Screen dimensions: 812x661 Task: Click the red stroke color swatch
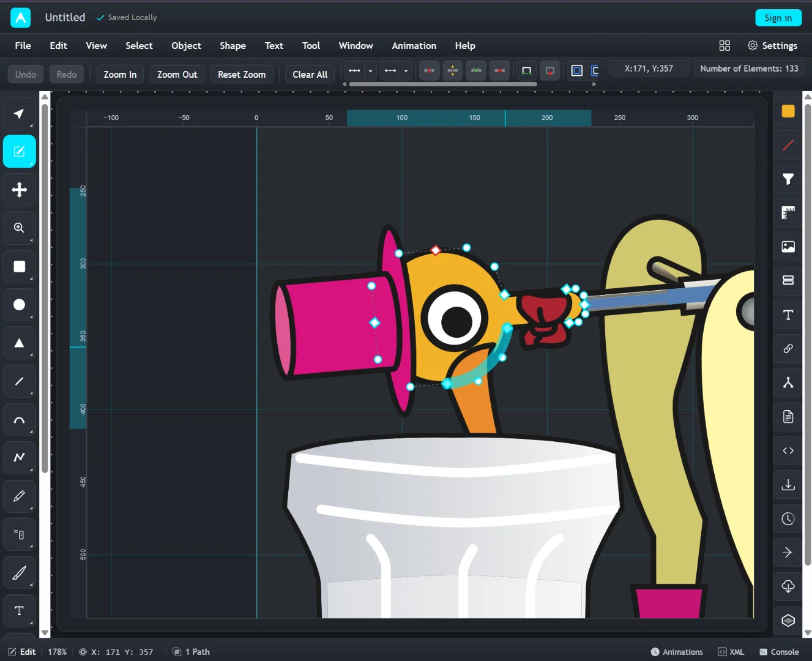788,145
